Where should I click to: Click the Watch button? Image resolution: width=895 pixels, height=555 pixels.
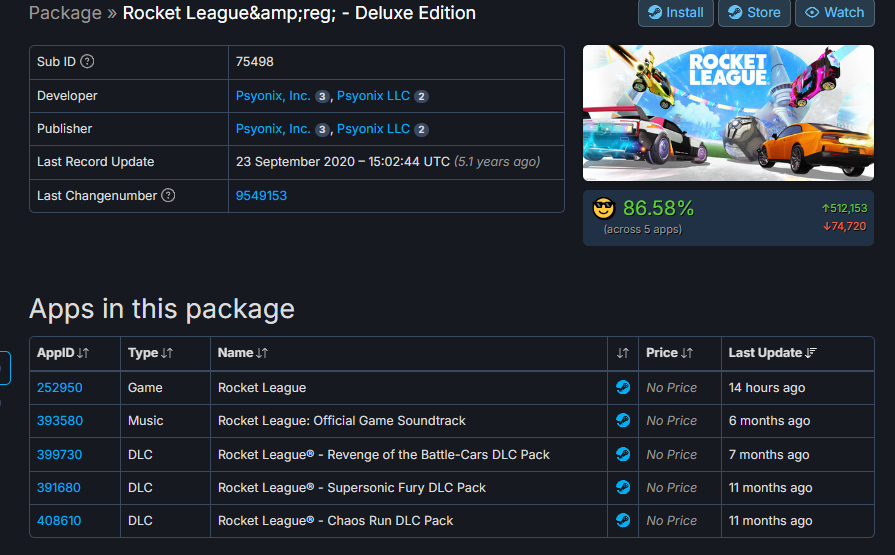[x=834, y=13]
